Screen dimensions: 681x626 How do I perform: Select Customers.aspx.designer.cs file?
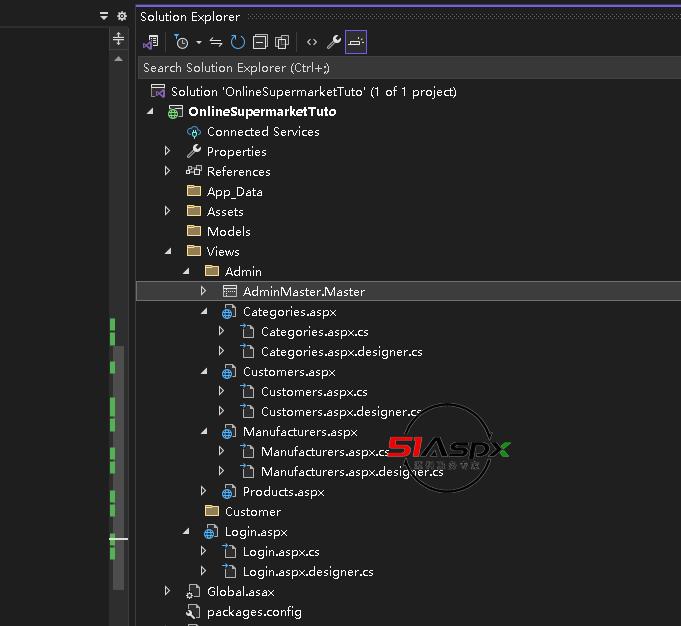341,412
